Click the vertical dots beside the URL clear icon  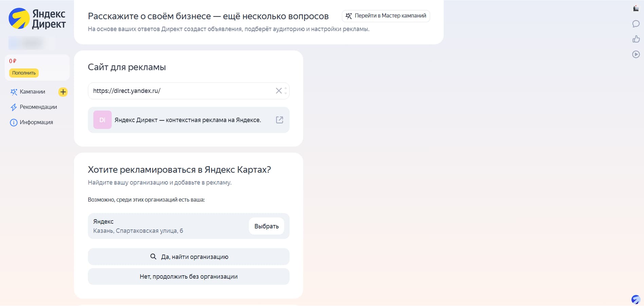pos(286,91)
